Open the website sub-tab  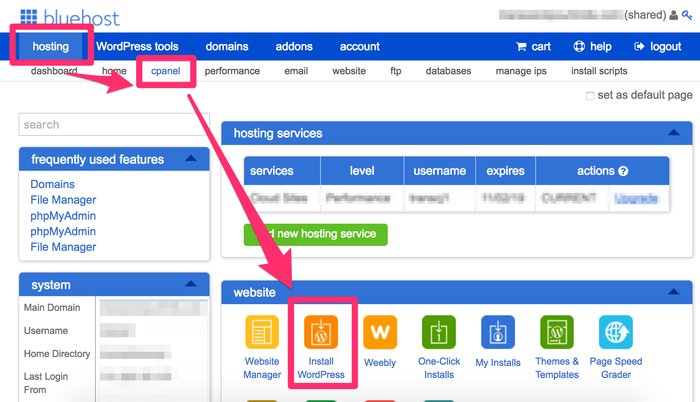[349, 71]
